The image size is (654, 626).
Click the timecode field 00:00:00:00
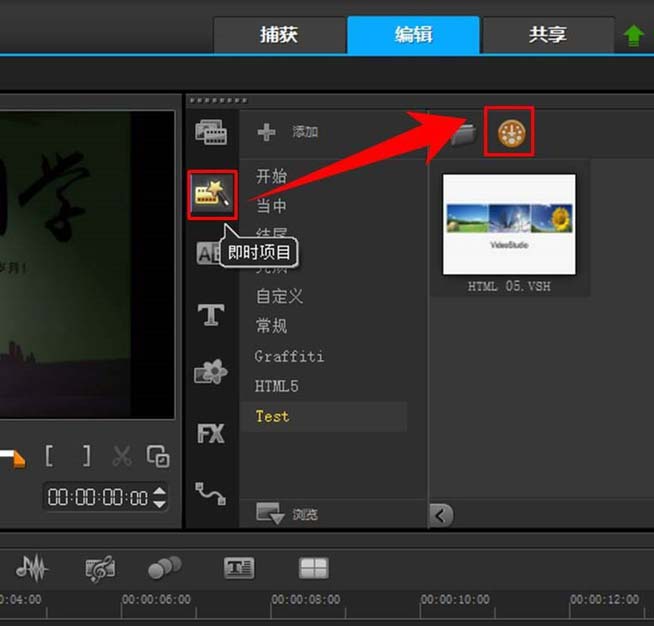[x=98, y=497]
